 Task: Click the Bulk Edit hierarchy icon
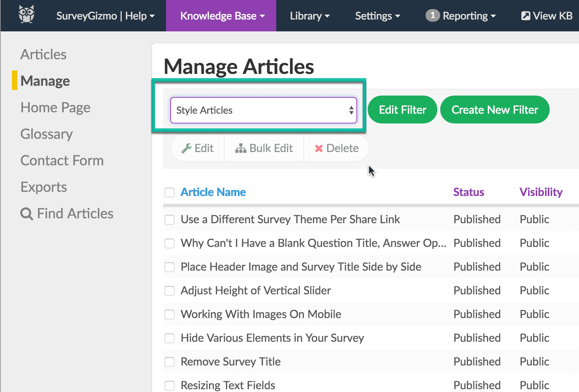pos(241,148)
